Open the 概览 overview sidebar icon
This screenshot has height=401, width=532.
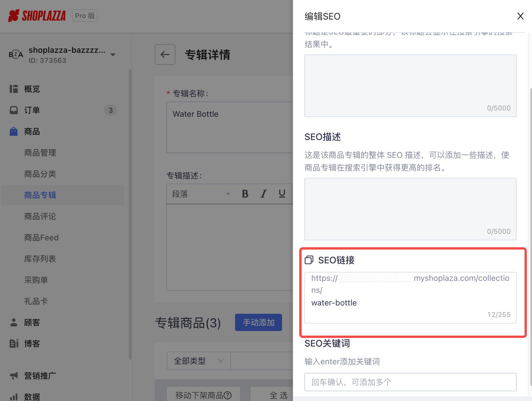tap(13, 89)
